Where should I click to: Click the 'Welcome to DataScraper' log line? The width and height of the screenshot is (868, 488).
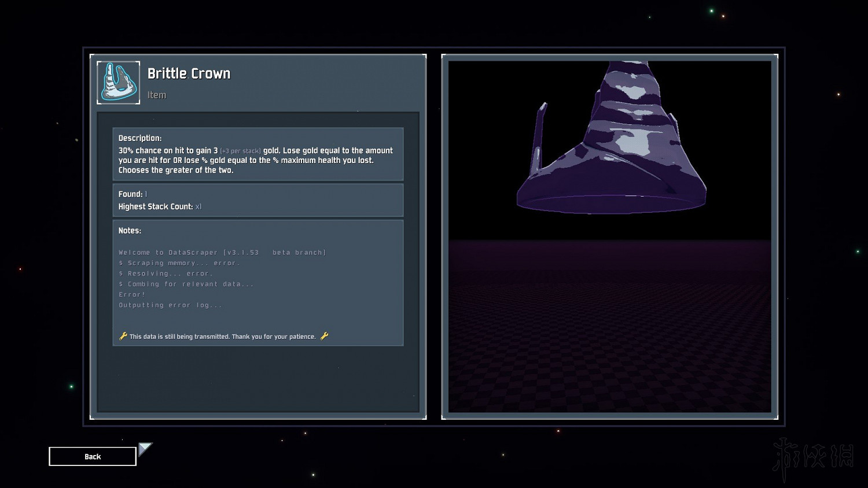[x=222, y=253]
